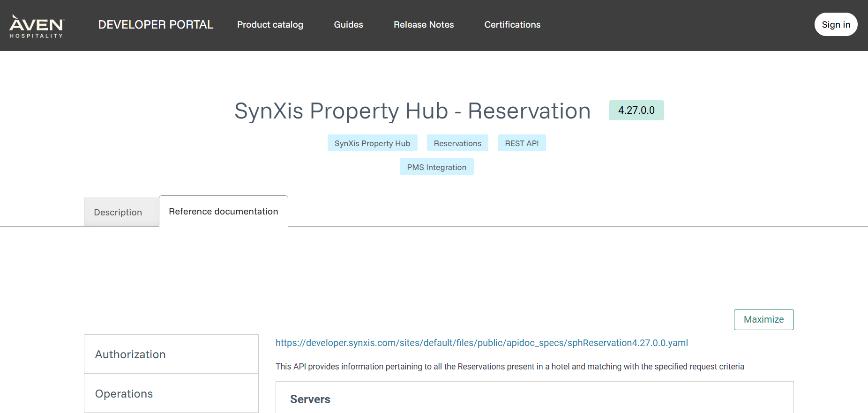Navigate to the Certifications menu item
868x413 pixels.
click(x=512, y=25)
